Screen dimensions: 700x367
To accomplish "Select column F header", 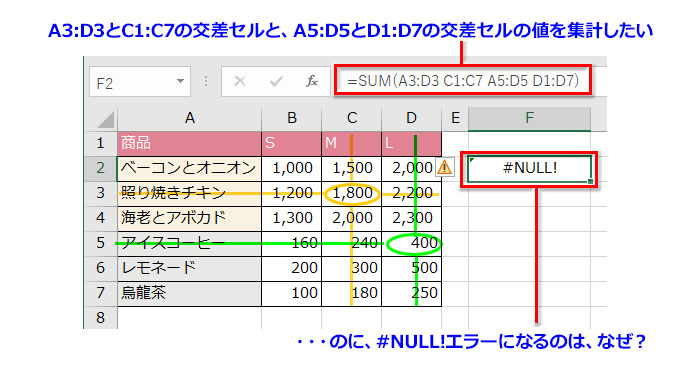I will pos(529,118).
